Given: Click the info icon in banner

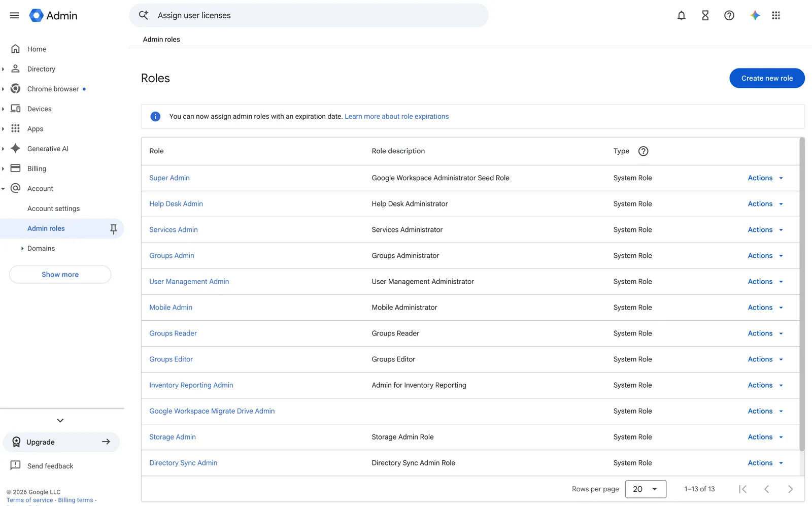Looking at the screenshot, I should [x=155, y=117].
